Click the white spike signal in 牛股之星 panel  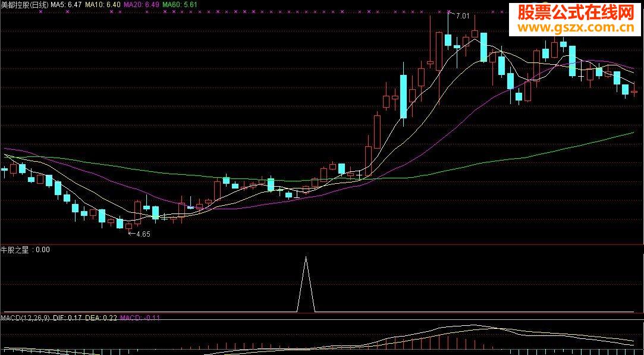(x=306, y=284)
